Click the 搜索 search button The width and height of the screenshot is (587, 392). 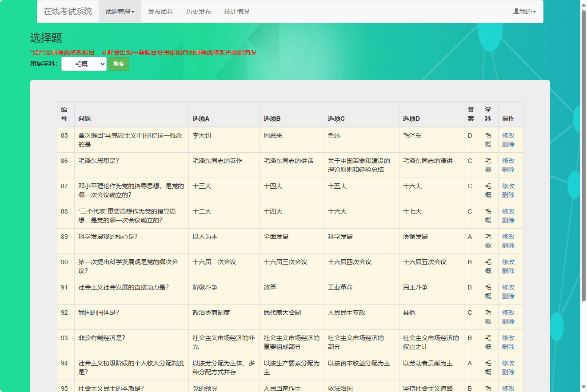118,64
